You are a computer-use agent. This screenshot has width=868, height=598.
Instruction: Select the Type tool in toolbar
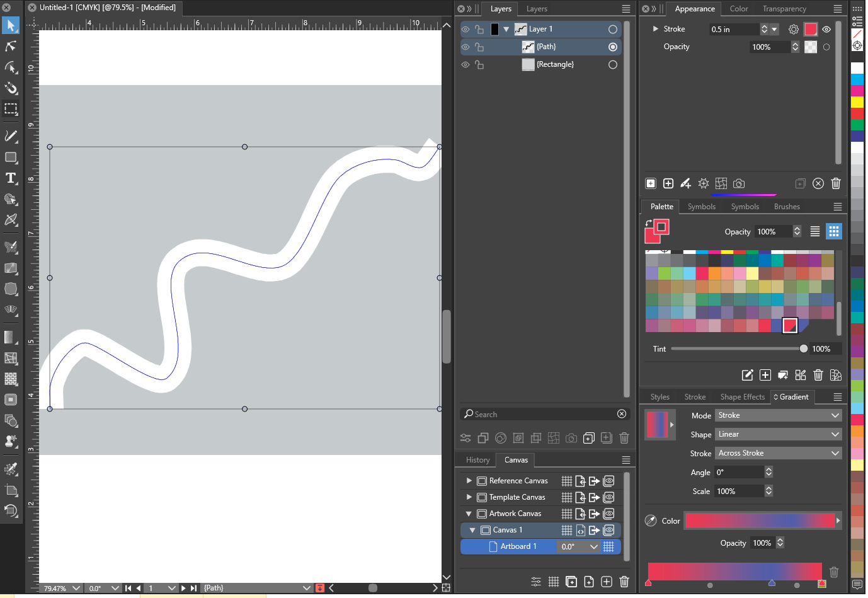tap(11, 178)
